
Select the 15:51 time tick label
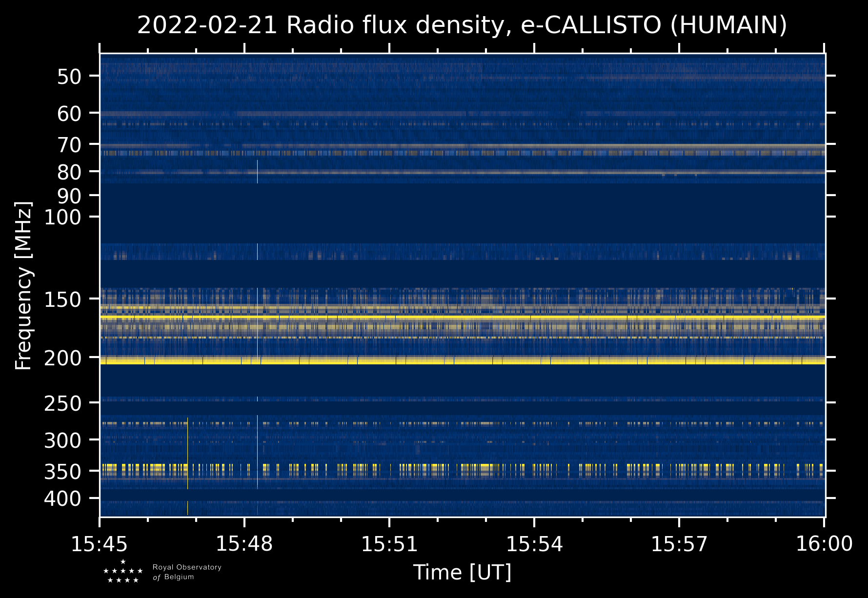coord(389,544)
